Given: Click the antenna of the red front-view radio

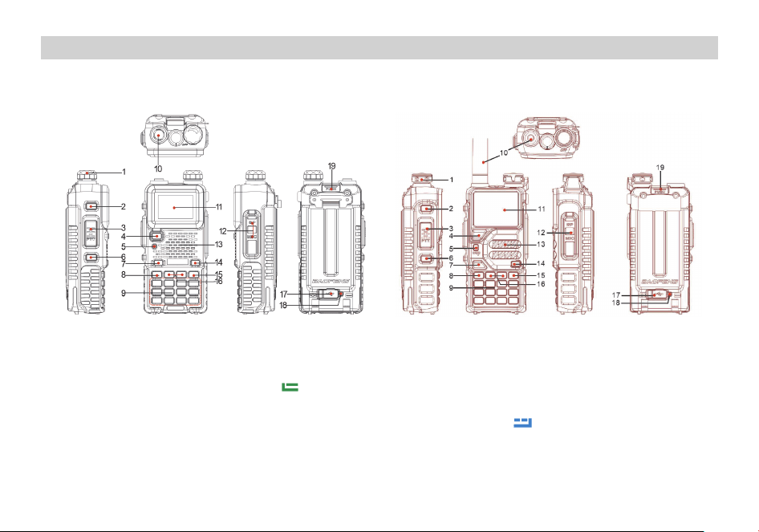Looking at the screenshot, I should click(480, 161).
